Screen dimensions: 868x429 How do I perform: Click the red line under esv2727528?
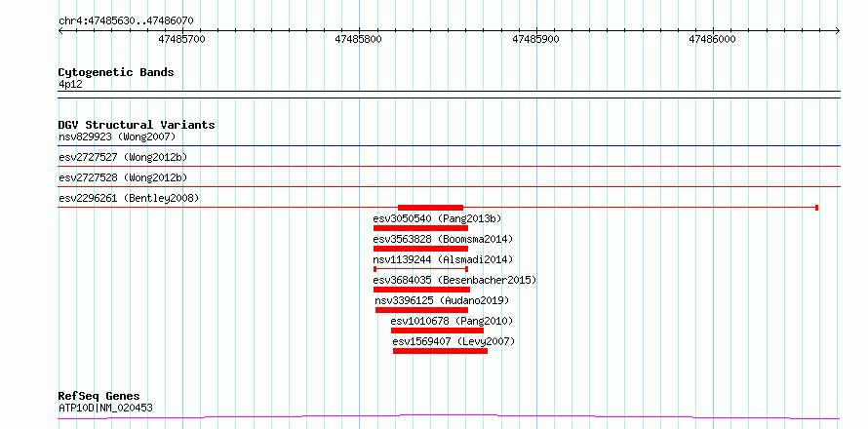(x=449, y=186)
